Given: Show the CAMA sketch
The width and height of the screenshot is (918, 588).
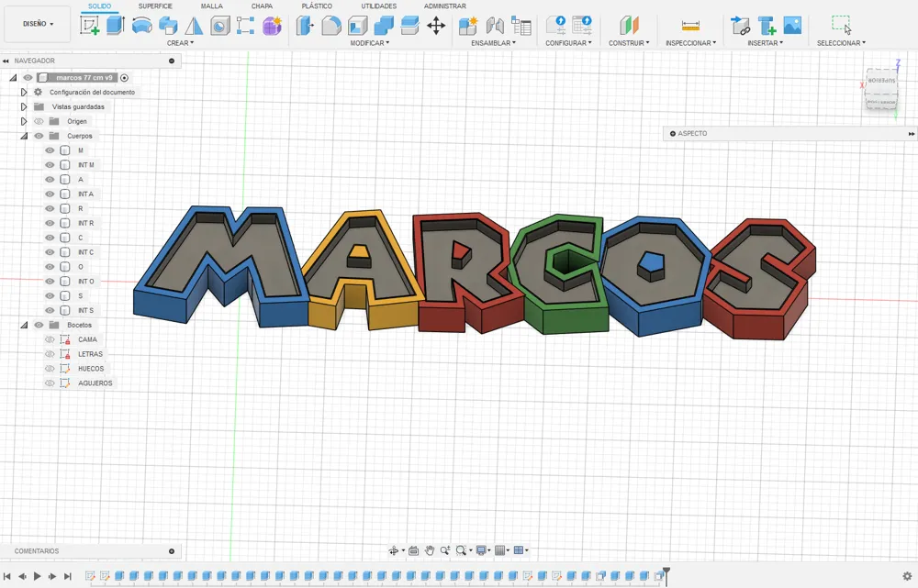Looking at the screenshot, I should [x=50, y=339].
